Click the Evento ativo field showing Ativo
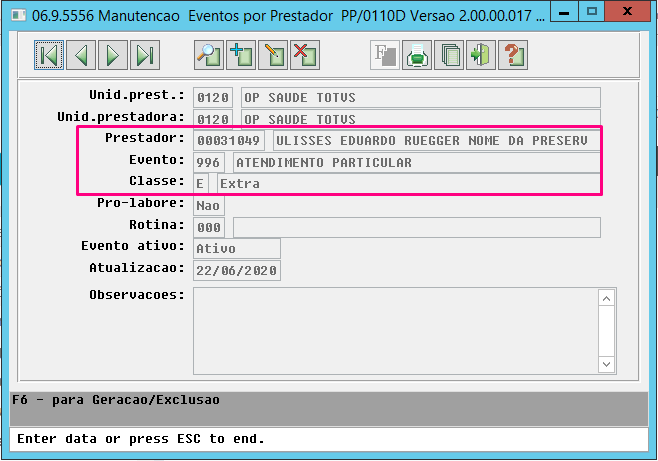658x461 pixels. click(x=237, y=249)
